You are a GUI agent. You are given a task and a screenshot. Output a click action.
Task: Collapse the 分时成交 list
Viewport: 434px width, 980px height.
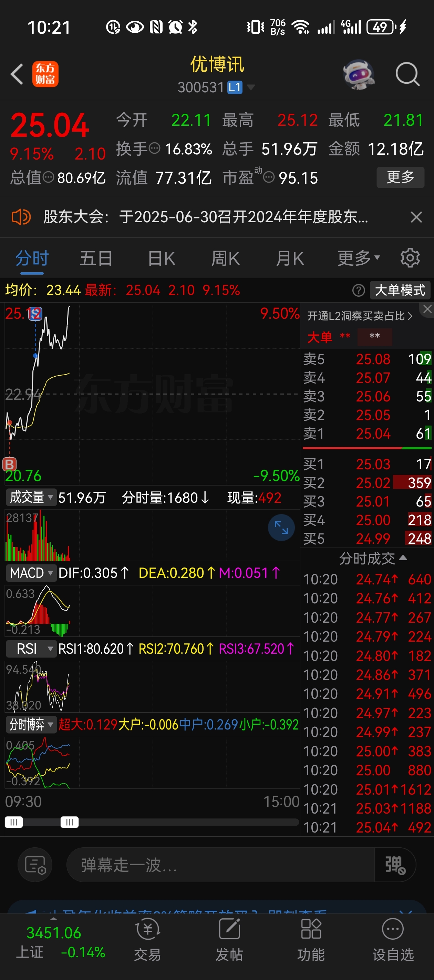click(373, 559)
